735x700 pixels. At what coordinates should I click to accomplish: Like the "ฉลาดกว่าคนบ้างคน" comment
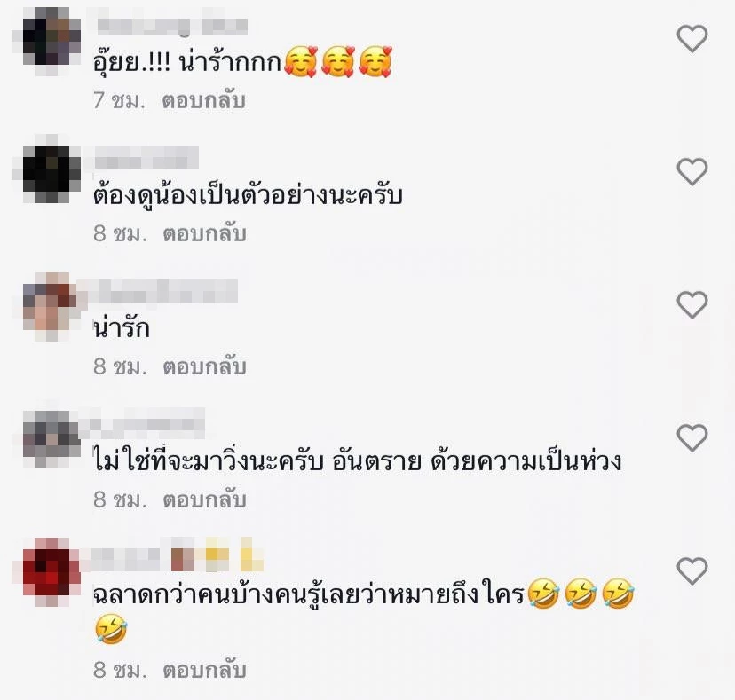point(692,570)
